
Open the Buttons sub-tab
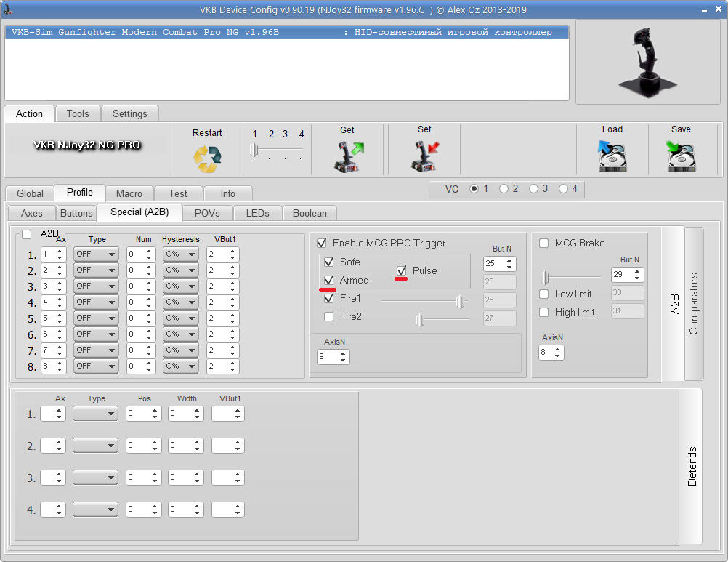(x=76, y=213)
